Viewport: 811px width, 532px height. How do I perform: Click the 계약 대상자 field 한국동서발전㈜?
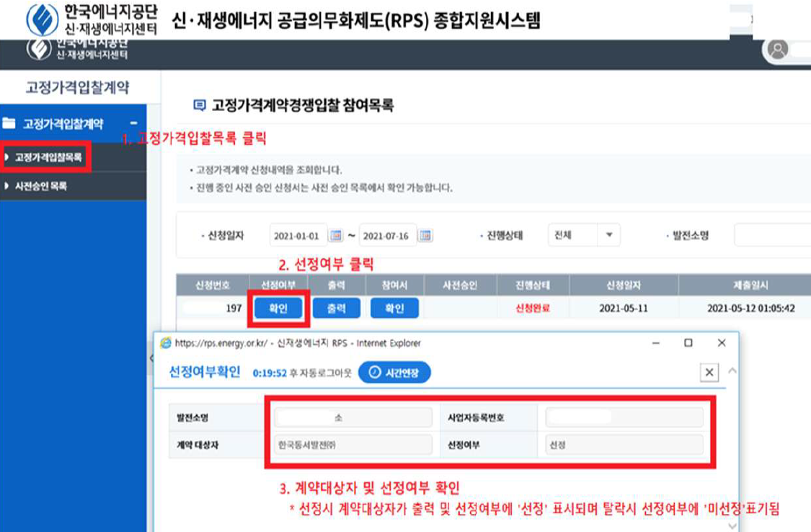point(353,445)
